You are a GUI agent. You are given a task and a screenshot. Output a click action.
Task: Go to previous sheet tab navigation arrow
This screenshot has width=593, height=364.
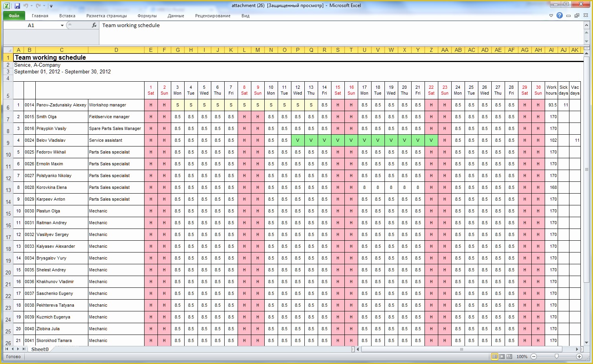pos(12,349)
